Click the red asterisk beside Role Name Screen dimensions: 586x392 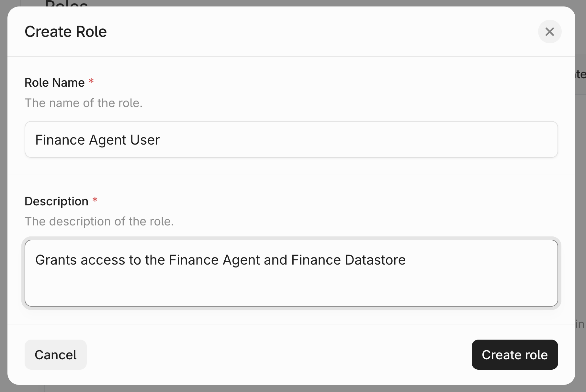coord(91,81)
